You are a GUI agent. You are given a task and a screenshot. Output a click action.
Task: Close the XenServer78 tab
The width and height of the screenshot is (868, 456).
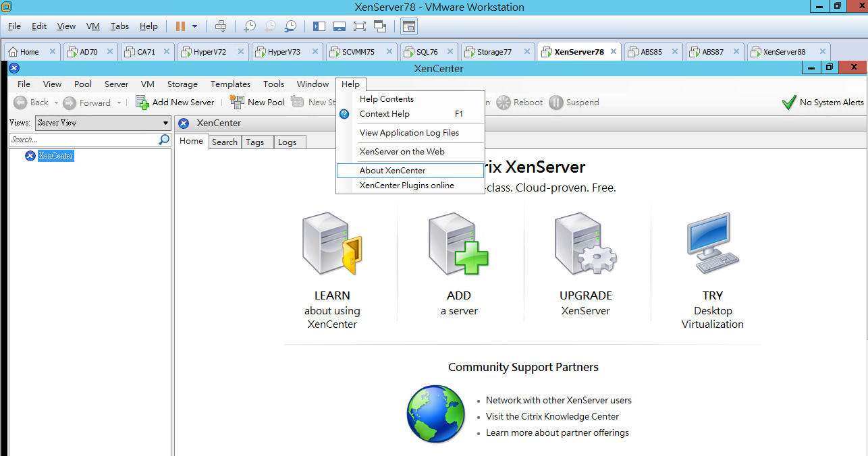613,51
